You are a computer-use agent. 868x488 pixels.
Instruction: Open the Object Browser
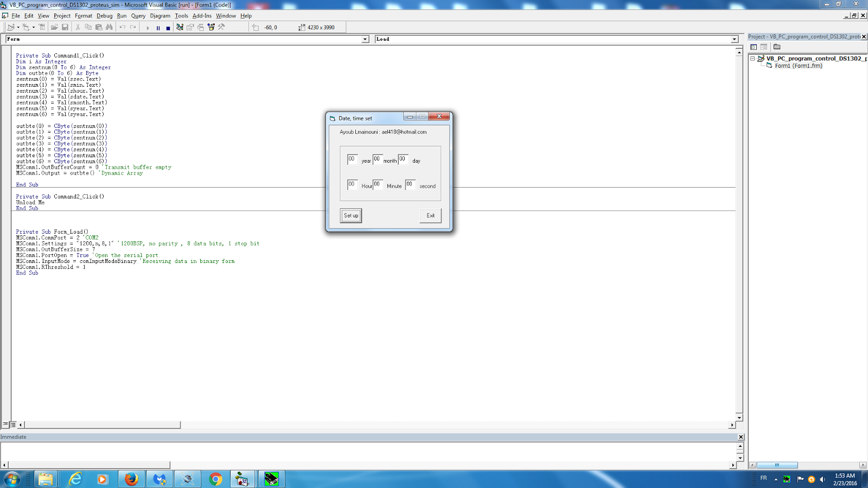[210, 27]
